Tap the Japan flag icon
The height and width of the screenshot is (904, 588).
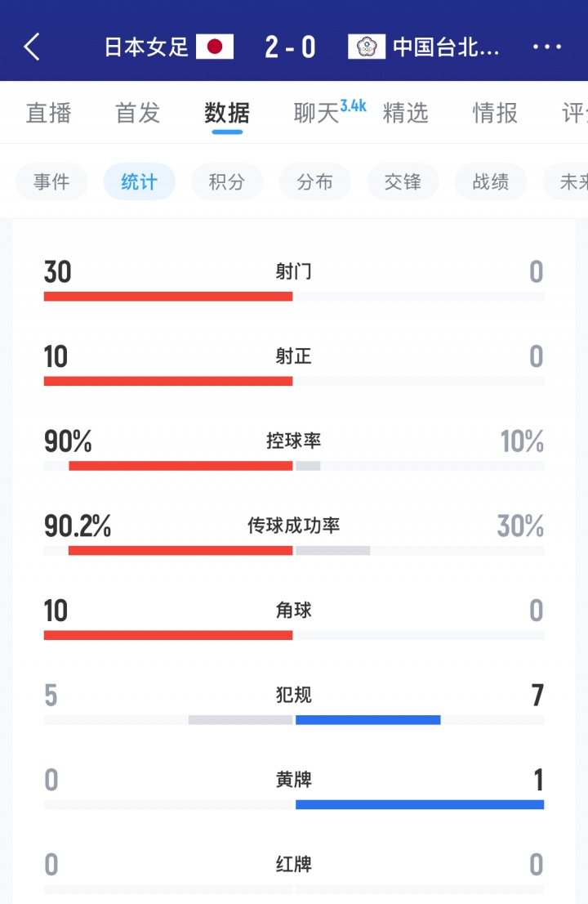point(215,47)
